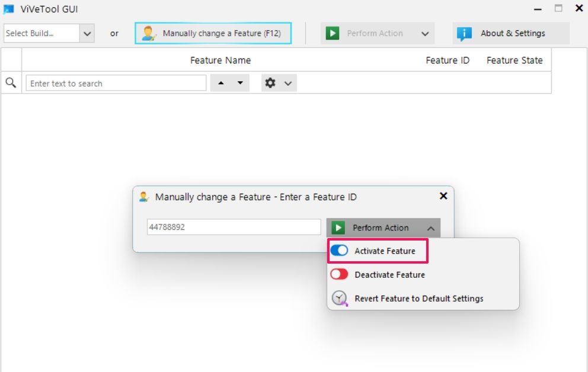Select the Revert Feature to Default Settings clock icon
This screenshot has height=372, width=588.
[x=338, y=298]
